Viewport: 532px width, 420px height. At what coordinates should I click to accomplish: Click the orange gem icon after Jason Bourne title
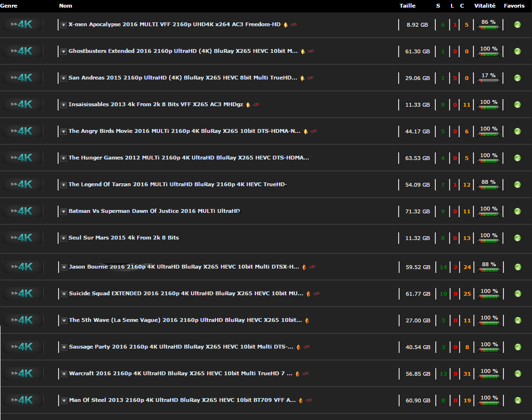(304, 267)
